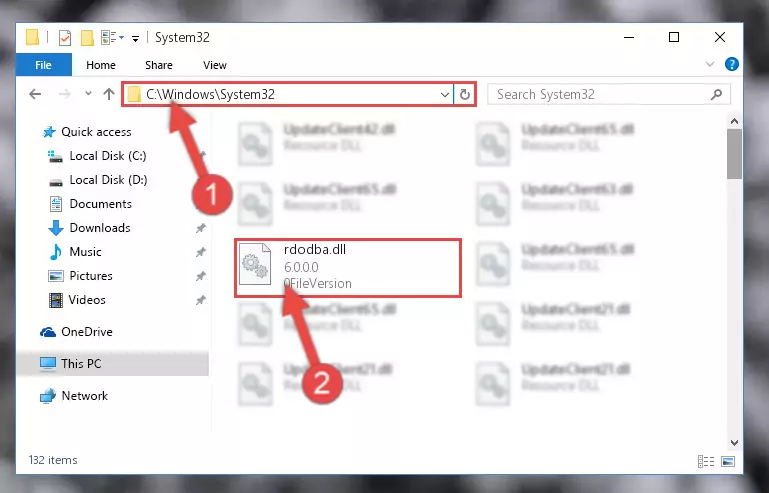Viewport: 769px width, 493px height.
Task: Open the Share ribbon tab
Action: [158, 65]
